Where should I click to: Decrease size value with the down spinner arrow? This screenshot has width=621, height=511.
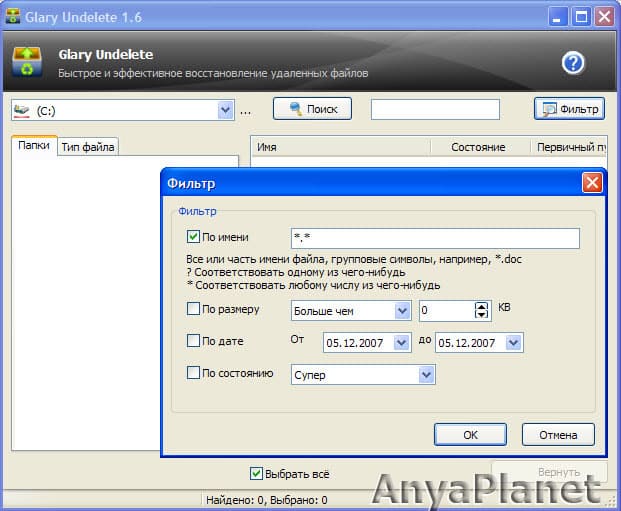(481, 315)
